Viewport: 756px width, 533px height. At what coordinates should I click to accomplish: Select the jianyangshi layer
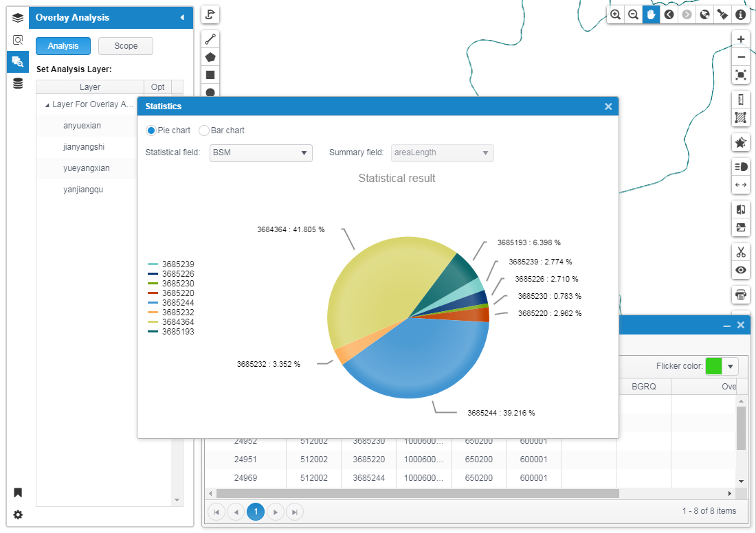click(x=84, y=147)
